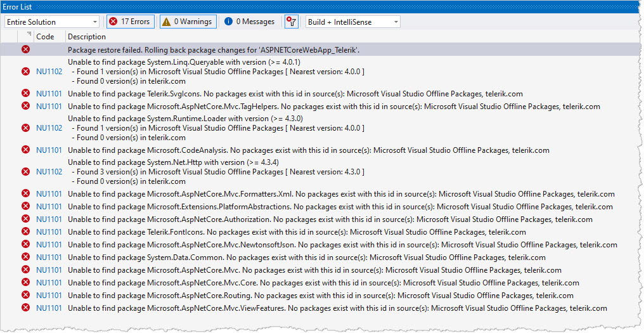Click error icon for the Telerik.FontIcons row
The height and width of the screenshot is (333, 644).
pos(26,232)
